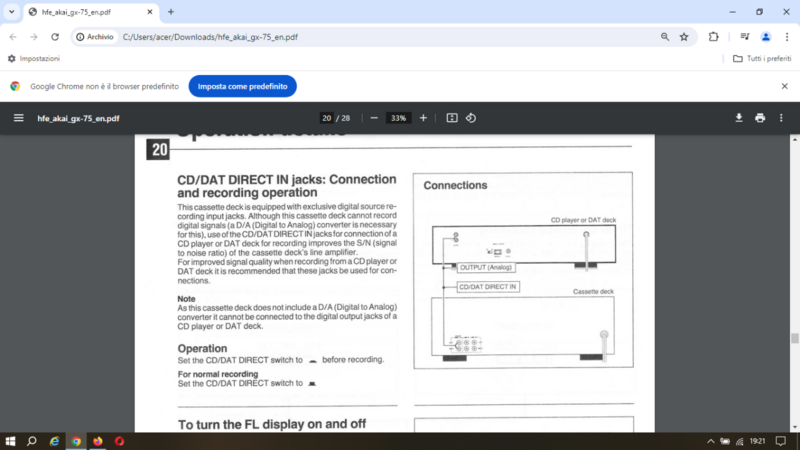The width and height of the screenshot is (800, 450).
Task: Open PDF viewer more actions menu
Action: pyautogui.click(x=782, y=118)
